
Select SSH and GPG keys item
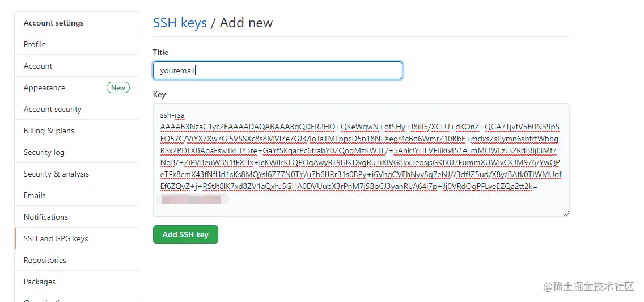click(x=56, y=238)
